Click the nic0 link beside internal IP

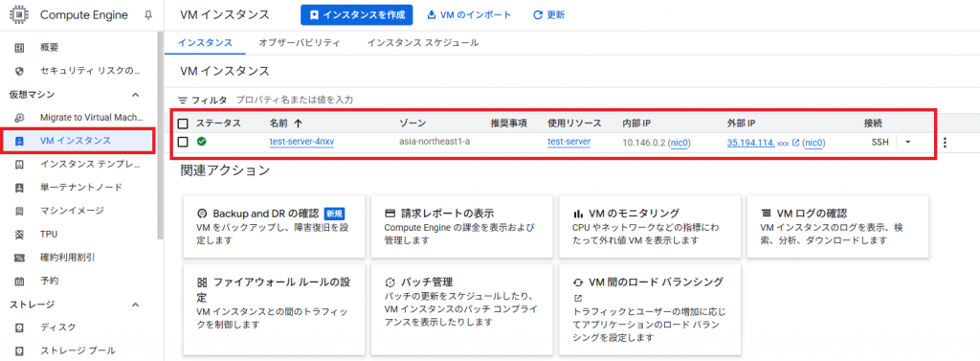679,143
